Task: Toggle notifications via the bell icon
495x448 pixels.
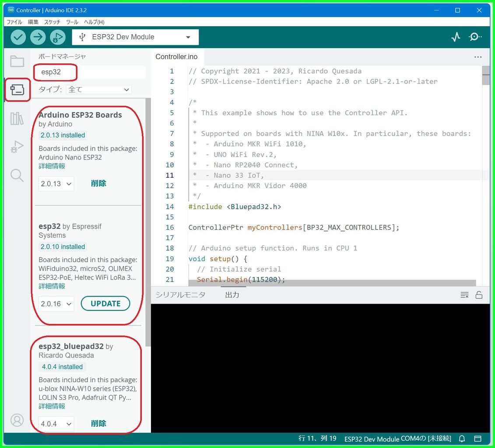Action: click(462, 438)
